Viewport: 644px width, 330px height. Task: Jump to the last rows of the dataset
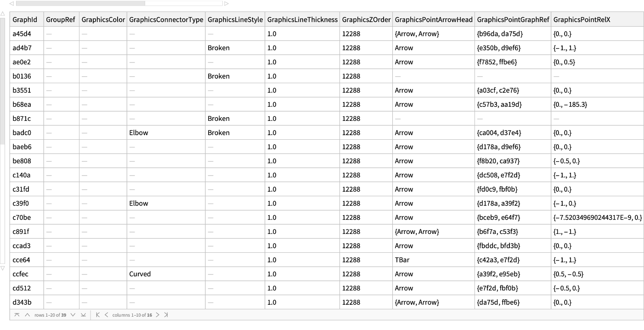coord(83,315)
